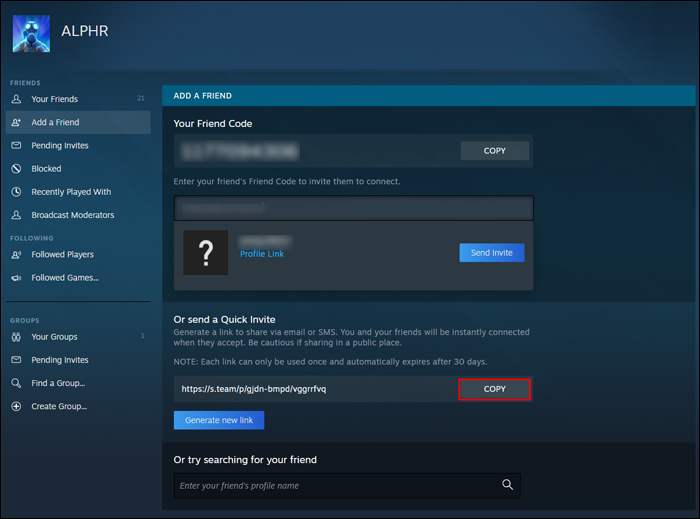Screen dimensions: 700x519
Task: Select Add a Friend menu item
Action: pos(78,122)
